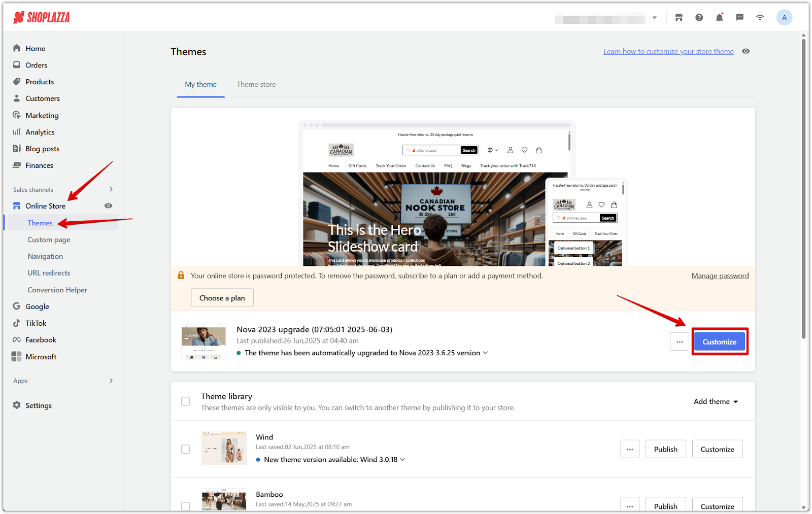Open more options for Wind theme

[x=630, y=450]
